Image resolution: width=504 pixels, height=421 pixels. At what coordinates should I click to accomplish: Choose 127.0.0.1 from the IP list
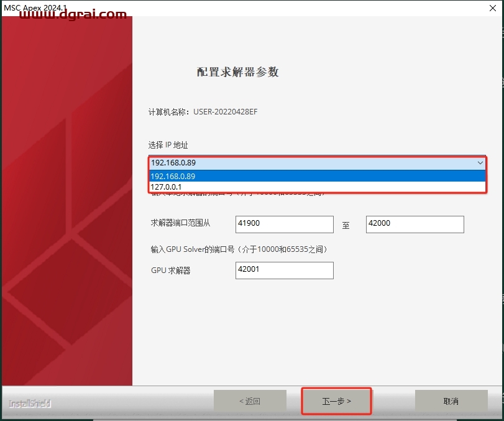[317, 187]
